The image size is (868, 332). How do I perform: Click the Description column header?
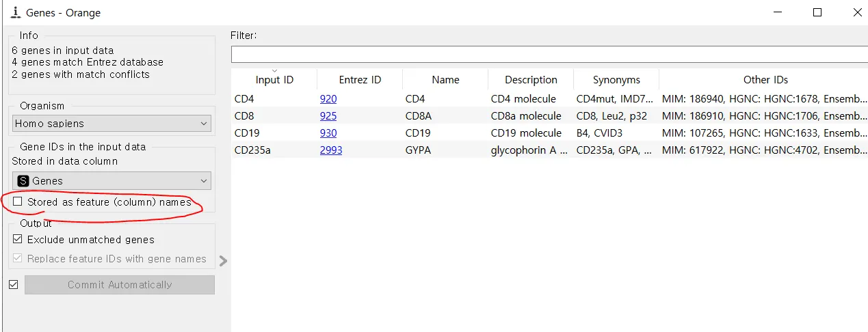point(531,80)
